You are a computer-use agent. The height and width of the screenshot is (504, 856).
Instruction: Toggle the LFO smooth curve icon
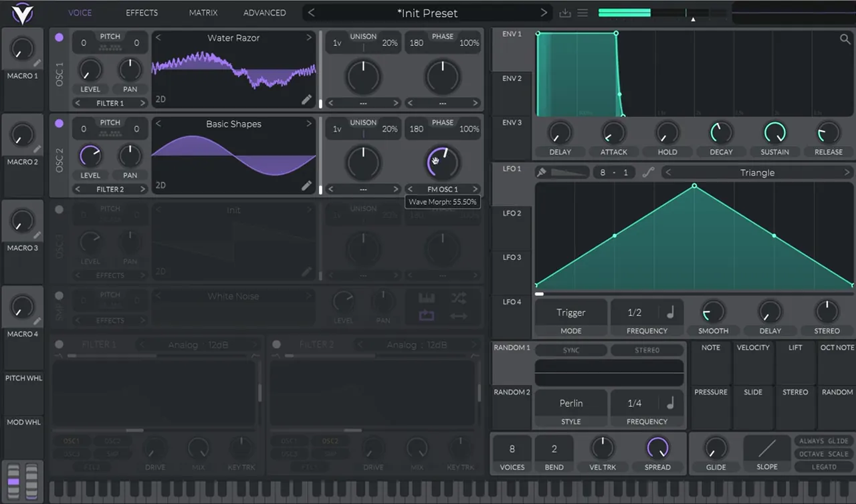(x=647, y=172)
